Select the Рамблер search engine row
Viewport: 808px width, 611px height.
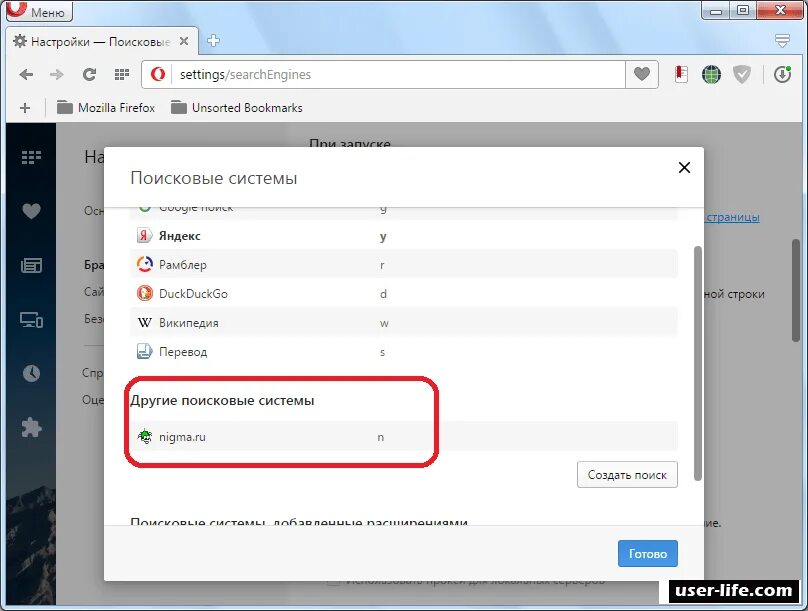404,265
